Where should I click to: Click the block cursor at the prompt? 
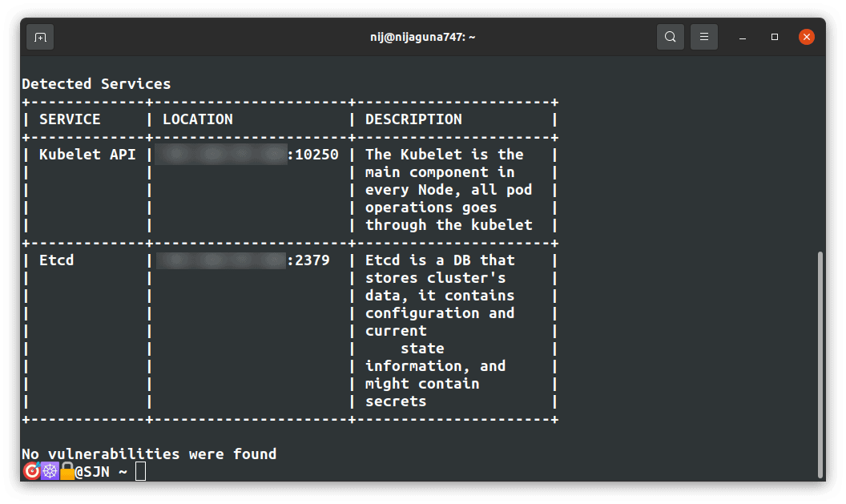140,472
